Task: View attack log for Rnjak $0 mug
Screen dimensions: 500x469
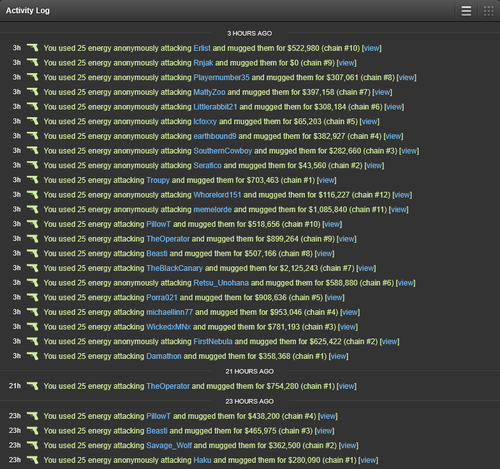Action: point(347,63)
